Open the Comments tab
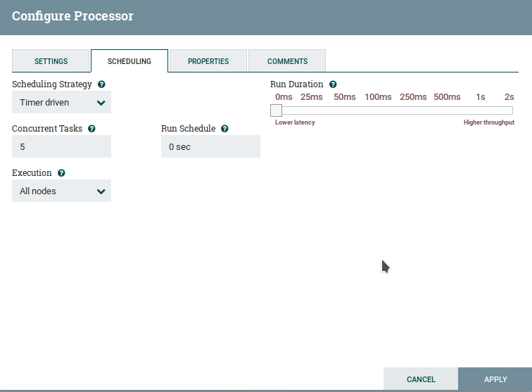Viewport: 532px width, 392px height. click(x=287, y=61)
